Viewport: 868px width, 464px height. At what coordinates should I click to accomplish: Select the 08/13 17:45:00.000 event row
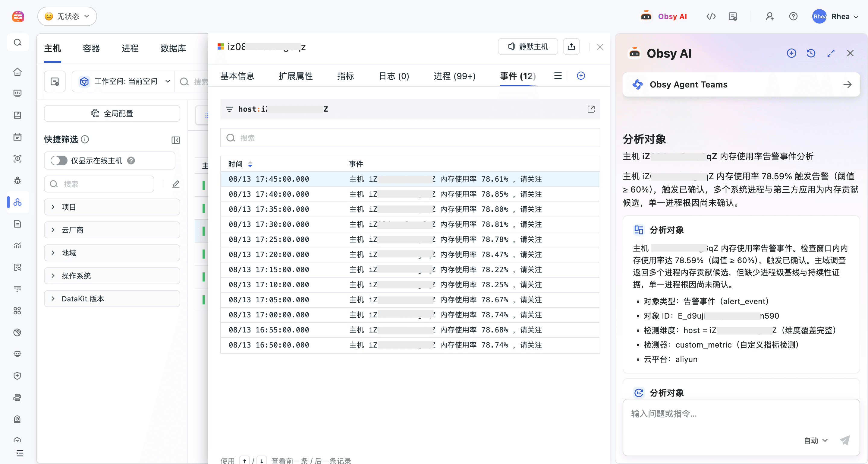[x=410, y=180]
